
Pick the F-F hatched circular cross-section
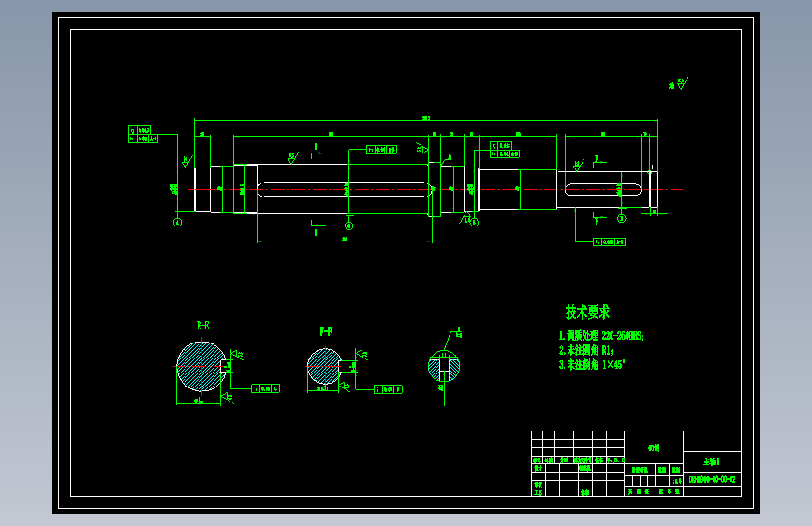point(324,366)
